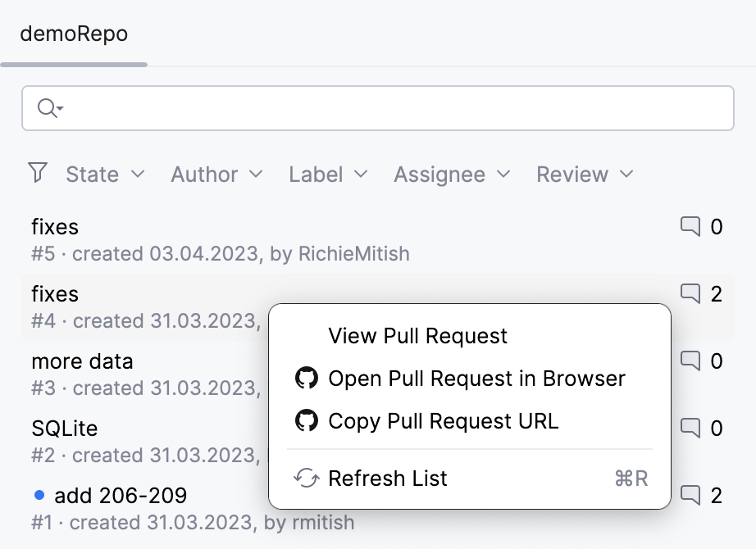Click the filter funnel icon
The image size is (756, 549).
click(37, 173)
